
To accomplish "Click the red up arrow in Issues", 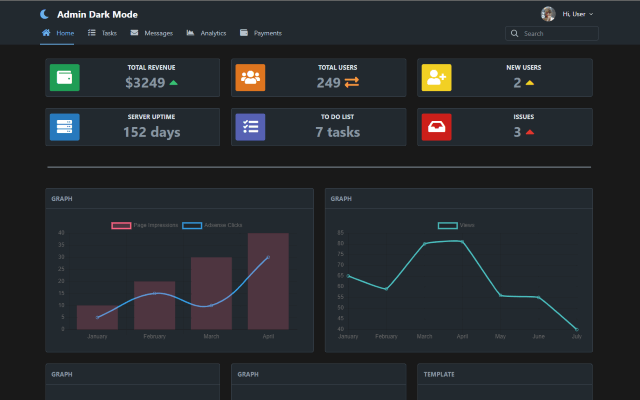I will point(530,132).
